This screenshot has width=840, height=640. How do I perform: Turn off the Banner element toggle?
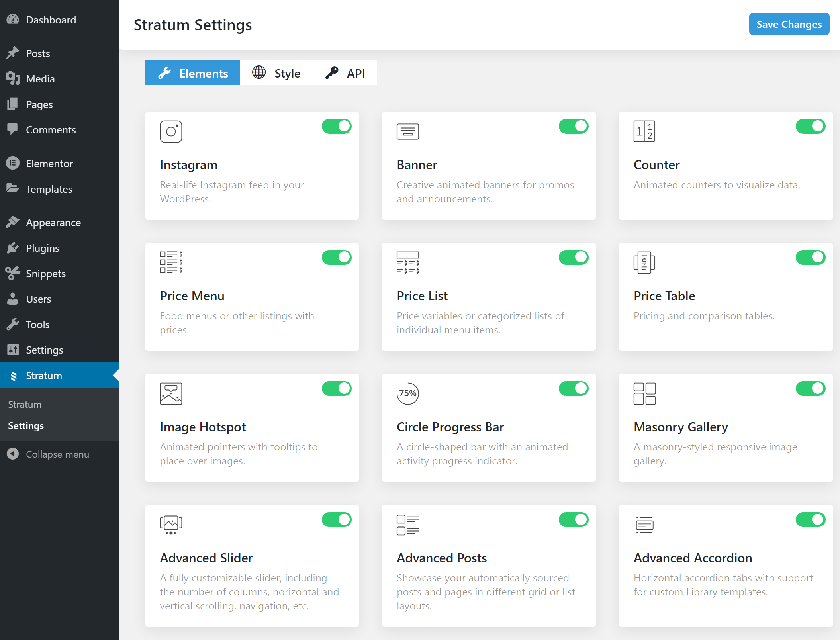click(574, 126)
